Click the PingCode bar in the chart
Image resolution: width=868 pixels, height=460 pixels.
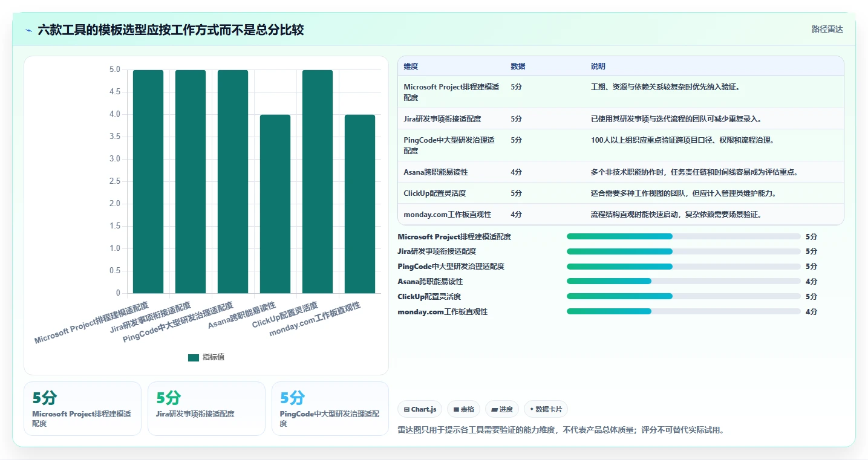(233, 181)
